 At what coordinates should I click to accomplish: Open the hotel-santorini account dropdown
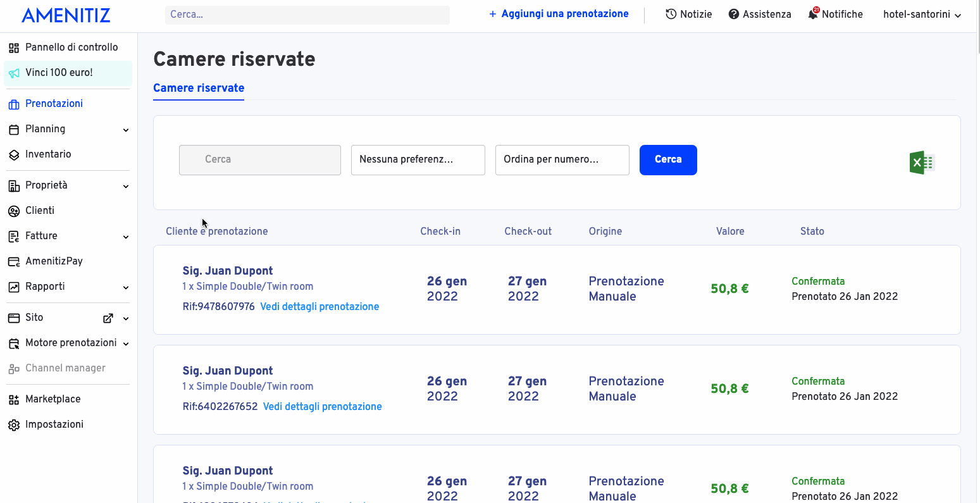922,15
